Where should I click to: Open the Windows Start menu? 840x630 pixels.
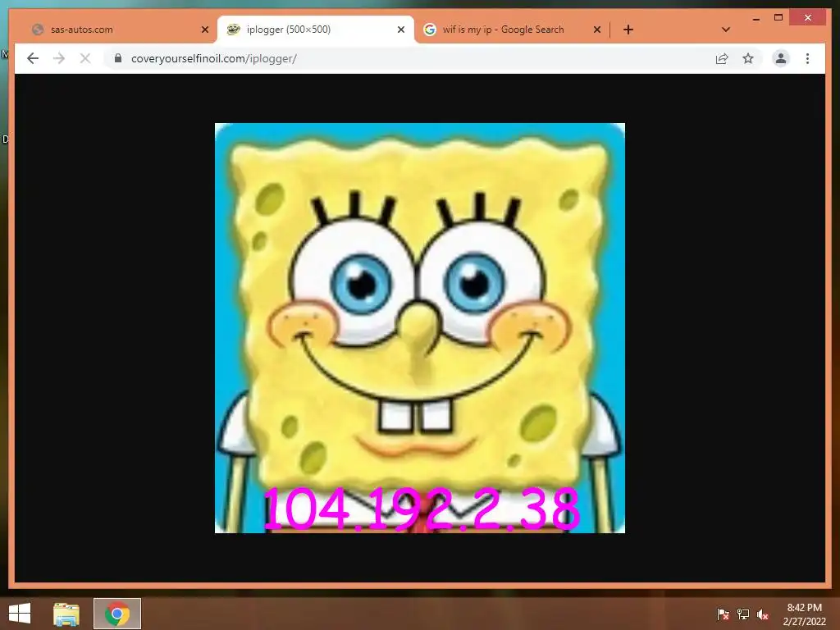click(x=20, y=614)
